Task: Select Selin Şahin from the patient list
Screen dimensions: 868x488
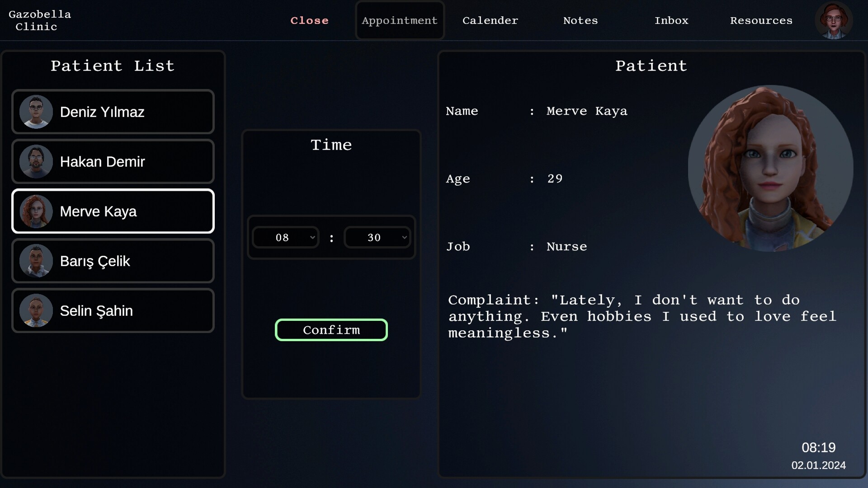Action: click(113, 310)
